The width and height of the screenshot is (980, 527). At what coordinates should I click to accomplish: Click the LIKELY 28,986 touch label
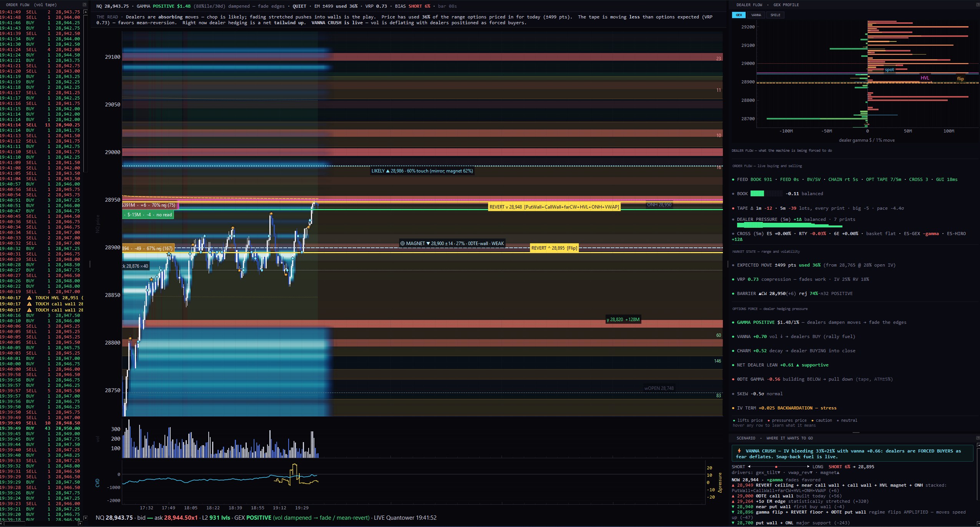[x=422, y=171]
